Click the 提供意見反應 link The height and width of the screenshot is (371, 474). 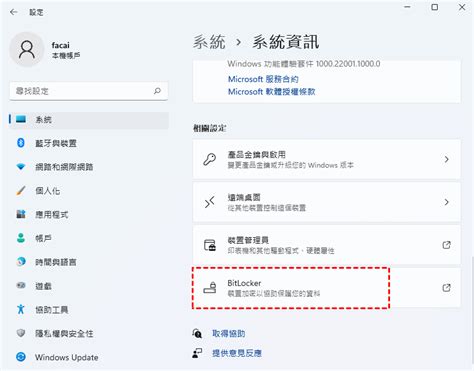[x=237, y=353]
